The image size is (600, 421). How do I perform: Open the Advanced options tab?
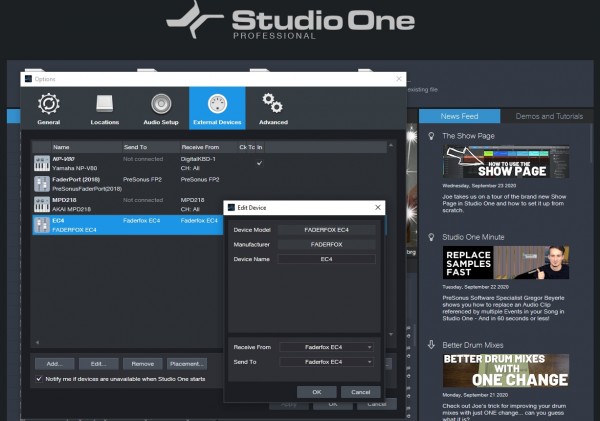point(273,109)
